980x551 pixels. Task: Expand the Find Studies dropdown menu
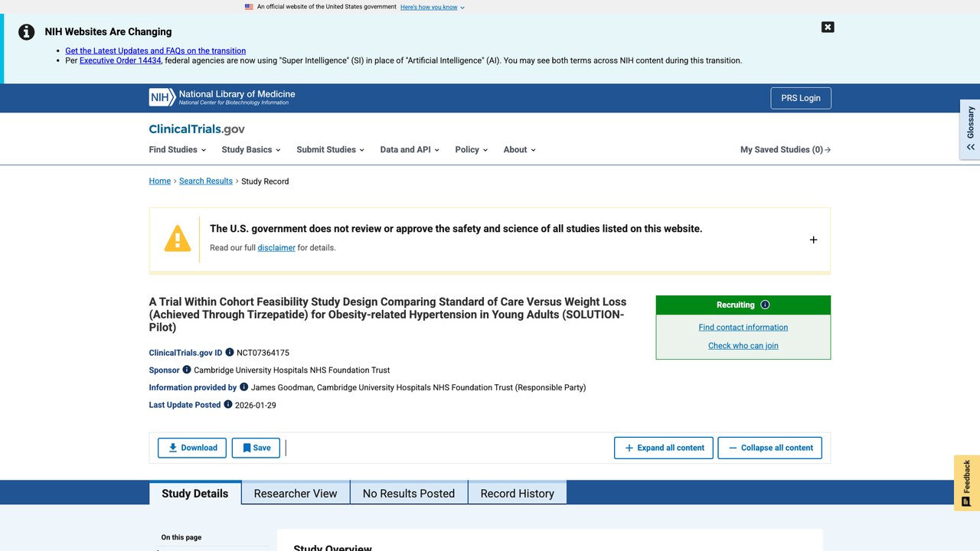[x=176, y=150]
